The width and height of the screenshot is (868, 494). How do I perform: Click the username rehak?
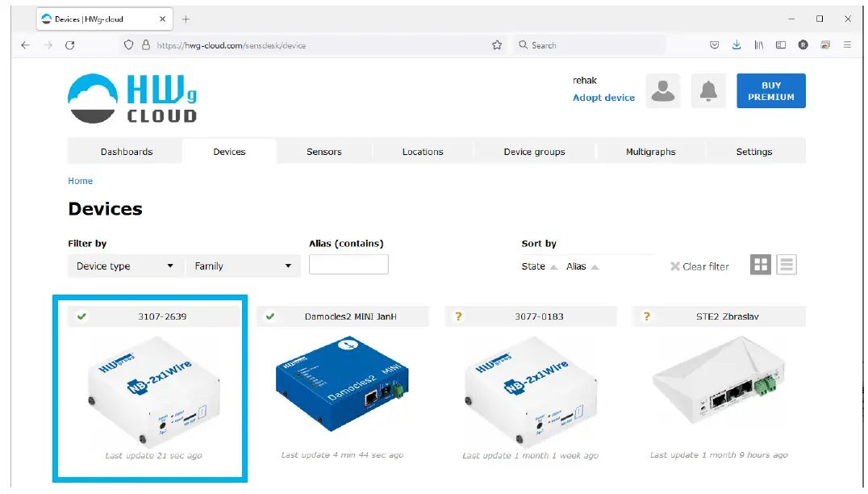(585, 80)
